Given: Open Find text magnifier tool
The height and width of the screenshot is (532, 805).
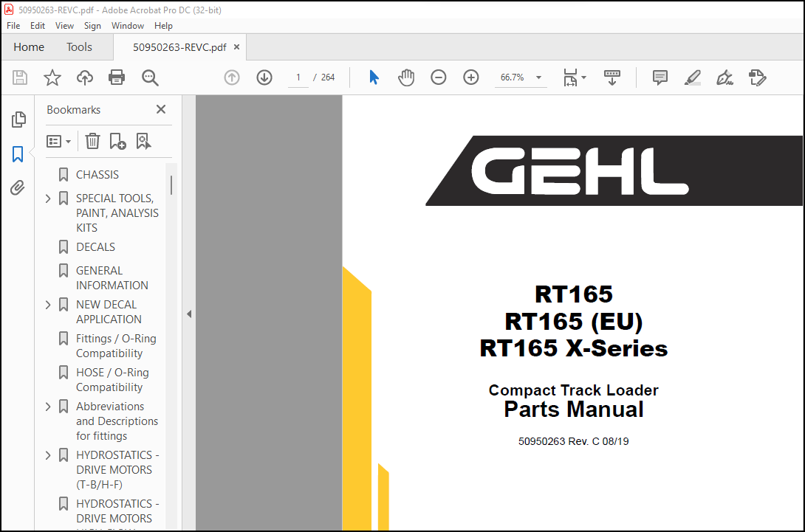Looking at the screenshot, I should click(x=150, y=77).
